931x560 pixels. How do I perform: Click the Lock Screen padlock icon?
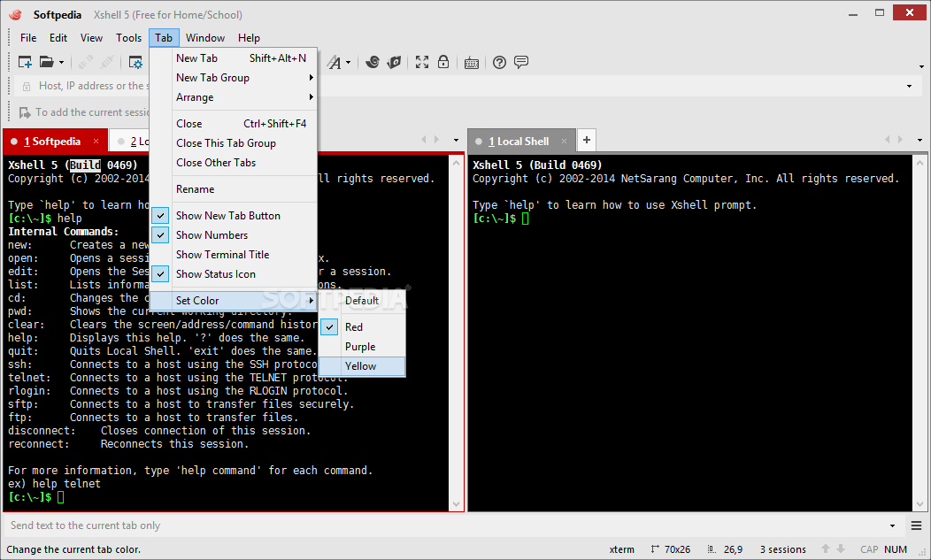443,62
